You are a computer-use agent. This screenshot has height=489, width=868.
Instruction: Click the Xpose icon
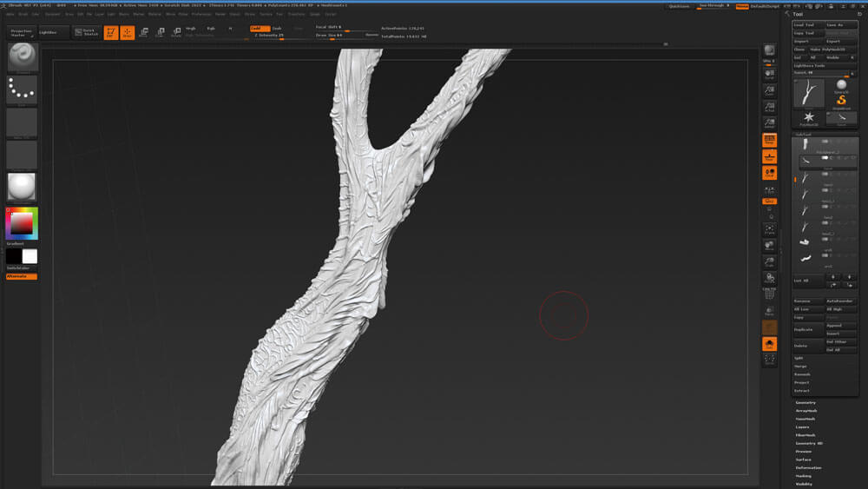[x=769, y=360]
